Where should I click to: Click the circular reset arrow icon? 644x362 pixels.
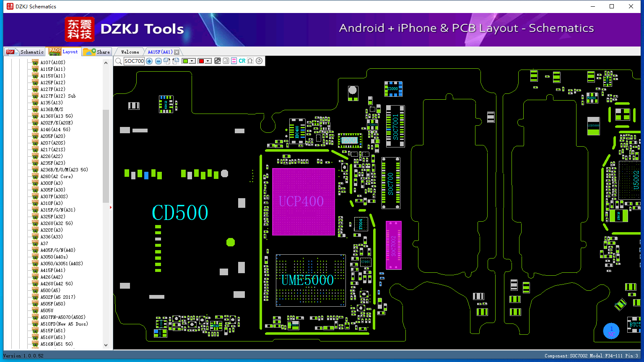[x=259, y=61]
